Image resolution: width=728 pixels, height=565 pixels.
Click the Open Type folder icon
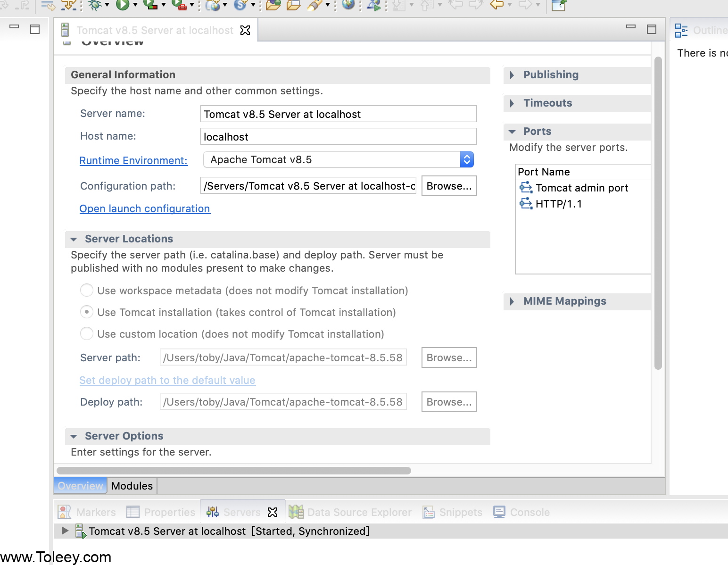click(x=273, y=5)
